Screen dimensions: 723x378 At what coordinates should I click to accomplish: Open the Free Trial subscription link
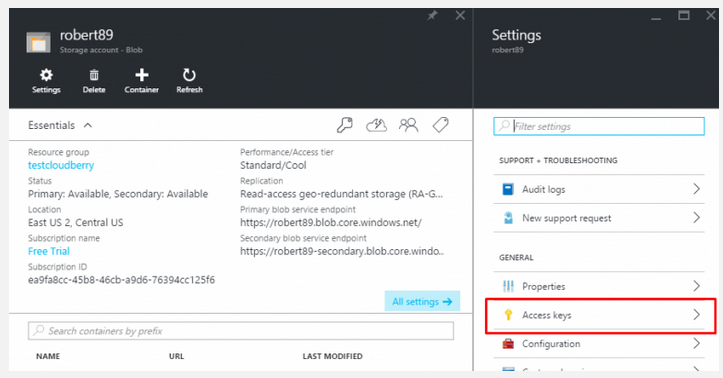(49, 251)
